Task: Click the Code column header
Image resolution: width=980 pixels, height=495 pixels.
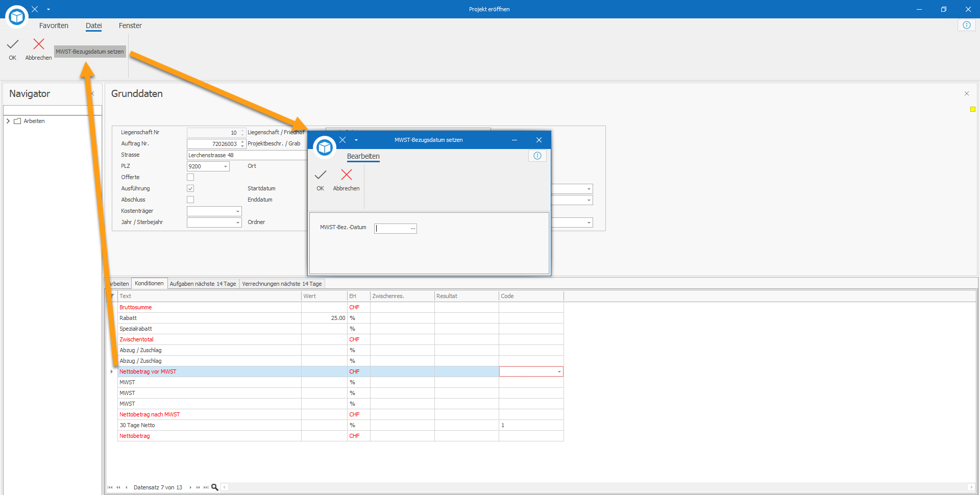Action: [x=531, y=296]
